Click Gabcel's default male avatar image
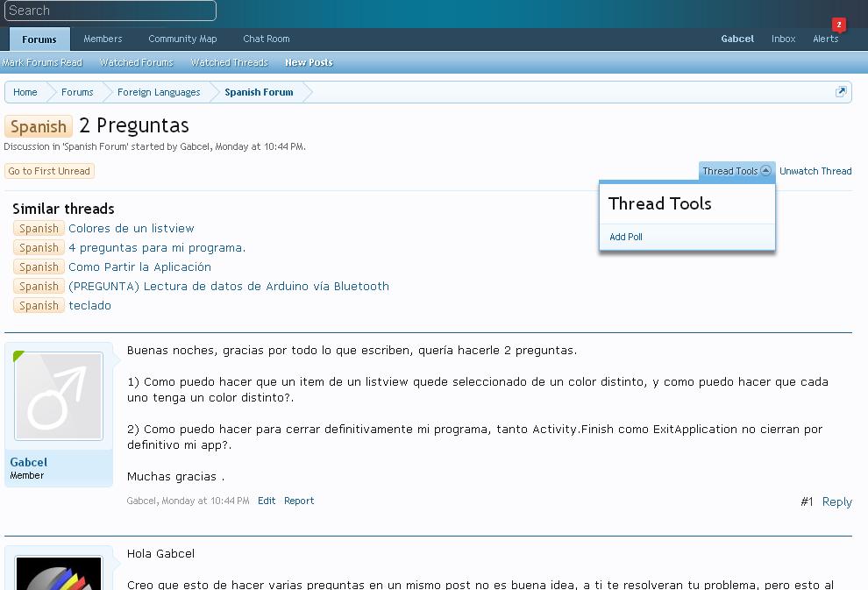Viewport: 868px width, 590px height. click(59, 395)
